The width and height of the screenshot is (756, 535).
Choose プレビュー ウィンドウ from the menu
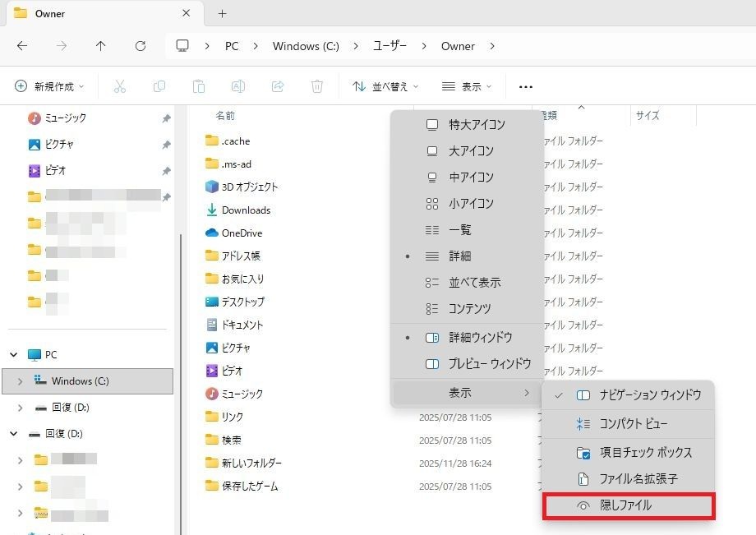click(x=489, y=363)
